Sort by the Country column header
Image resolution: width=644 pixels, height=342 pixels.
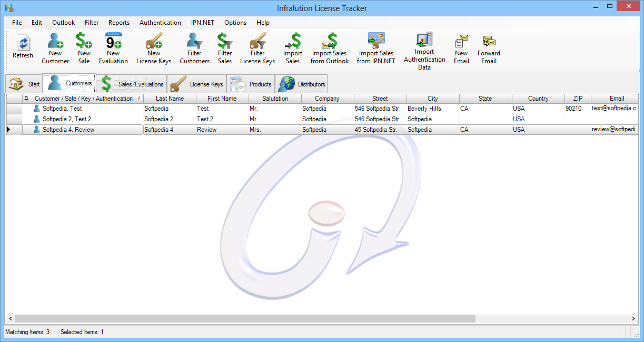(x=538, y=99)
